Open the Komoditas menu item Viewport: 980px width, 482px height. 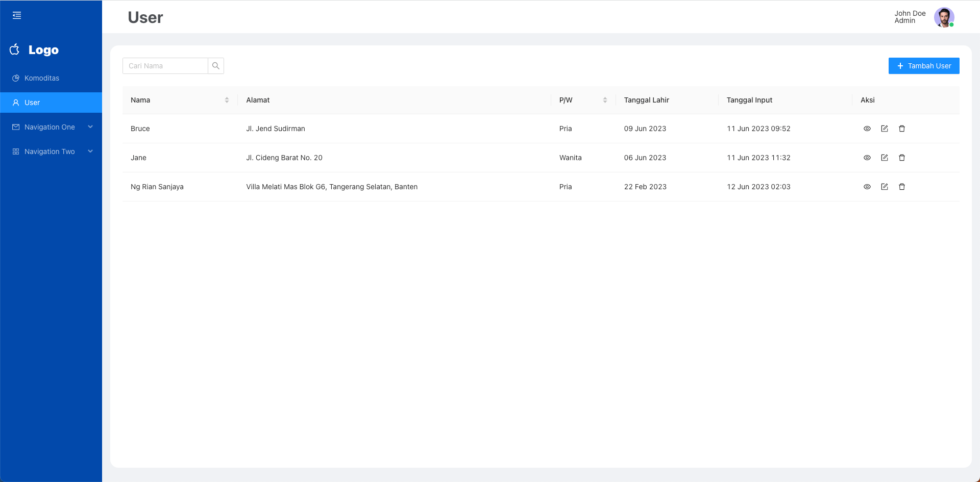point(42,78)
